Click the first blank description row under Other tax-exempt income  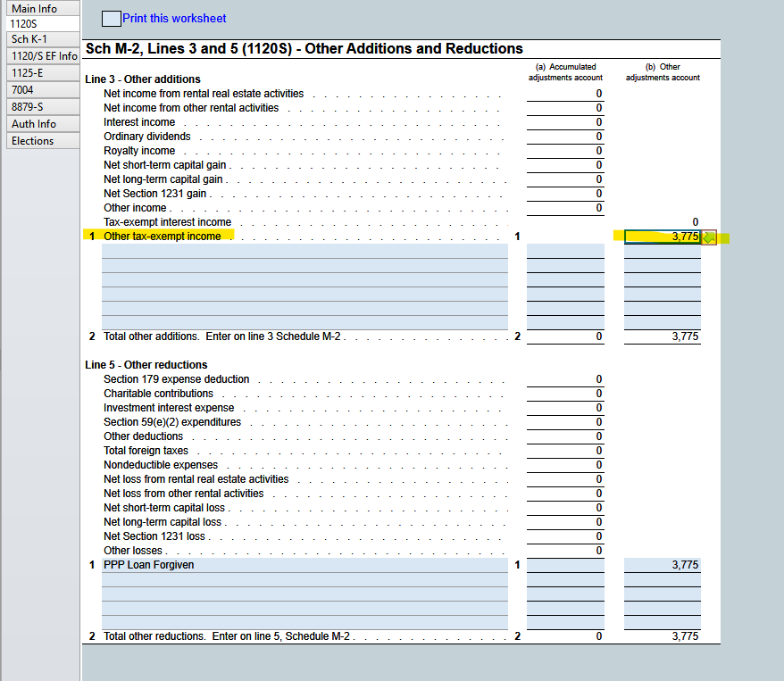tap(305, 251)
